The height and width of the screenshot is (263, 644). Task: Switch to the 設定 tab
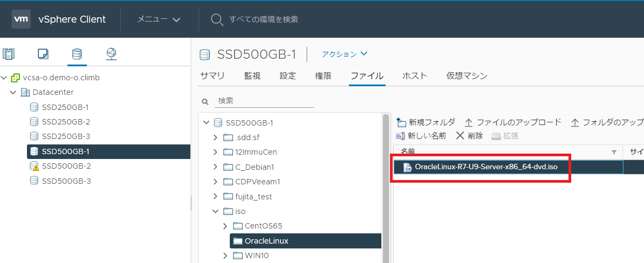287,76
